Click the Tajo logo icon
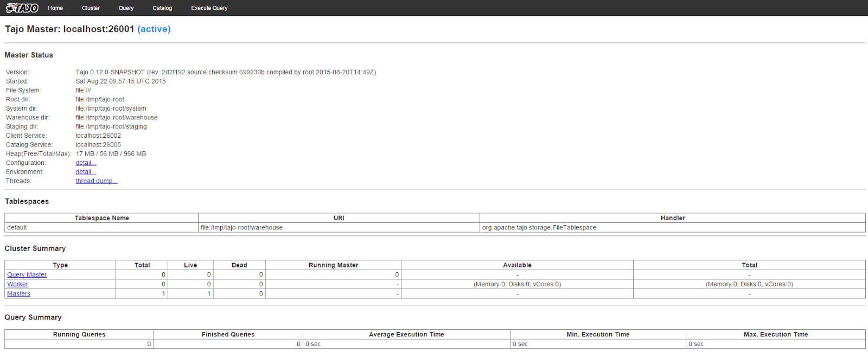Screen dimensions: 868x352 [22, 8]
